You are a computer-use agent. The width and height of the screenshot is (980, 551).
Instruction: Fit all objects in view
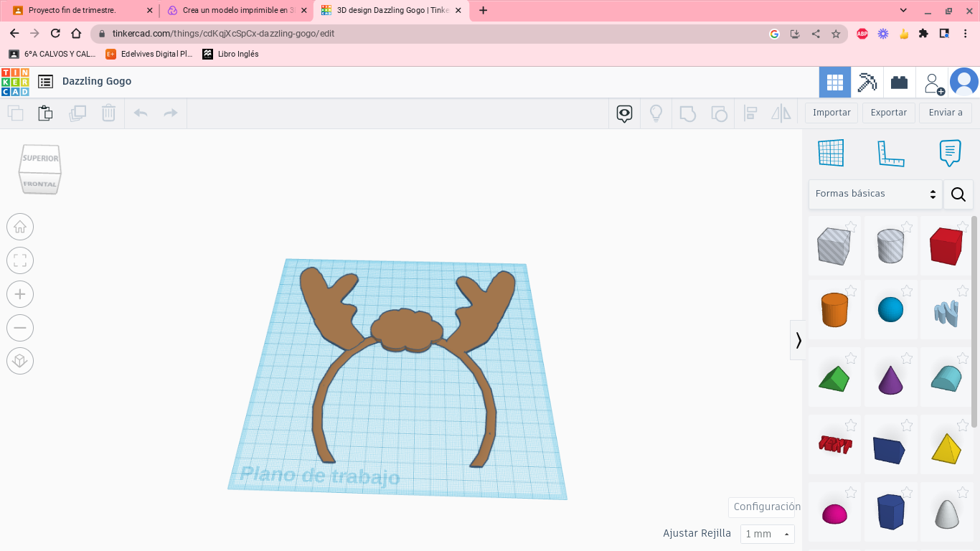tap(20, 260)
